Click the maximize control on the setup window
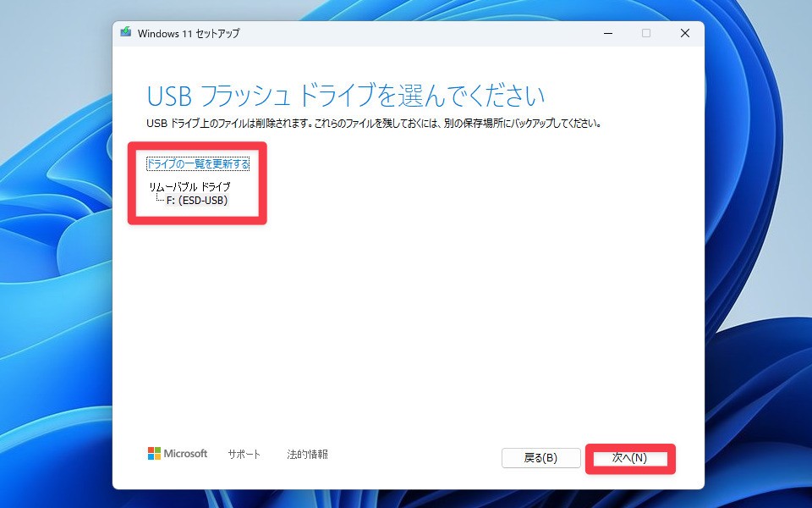This screenshot has width=812, height=508. pos(646,33)
